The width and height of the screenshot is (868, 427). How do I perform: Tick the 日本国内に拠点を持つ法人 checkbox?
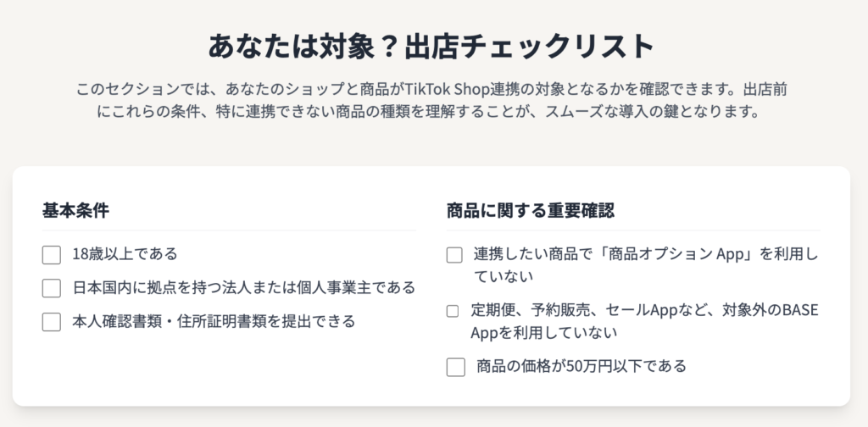coord(52,288)
